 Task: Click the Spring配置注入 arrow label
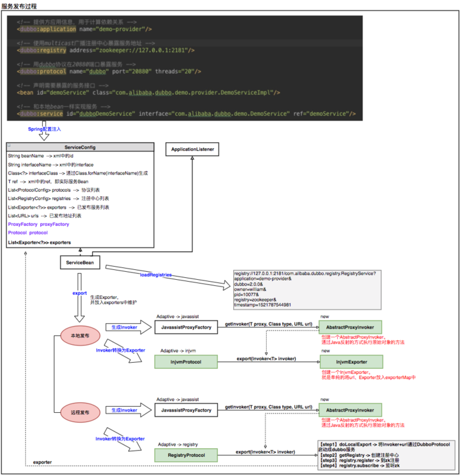pos(44,129)
